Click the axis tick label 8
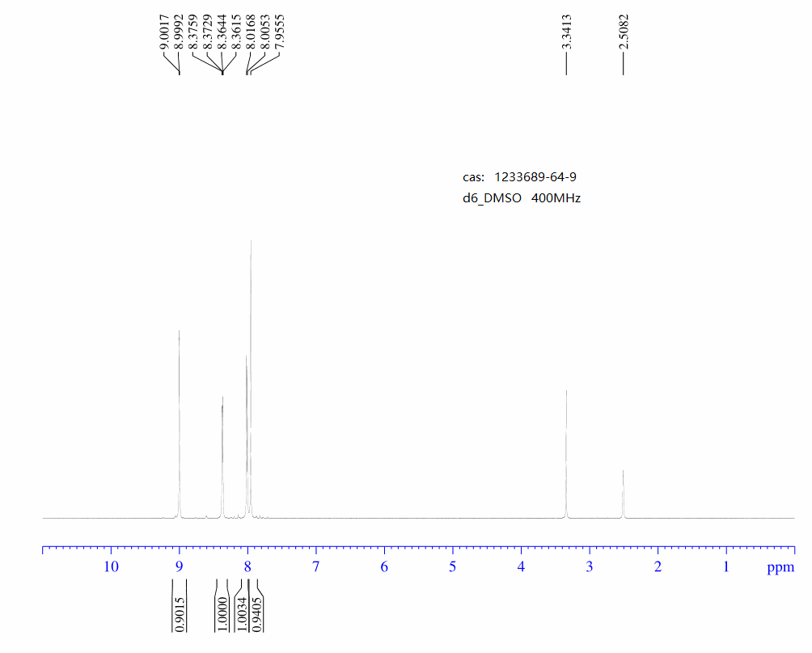This screenshot has width=812, height=653. click(x=247, y=567)
